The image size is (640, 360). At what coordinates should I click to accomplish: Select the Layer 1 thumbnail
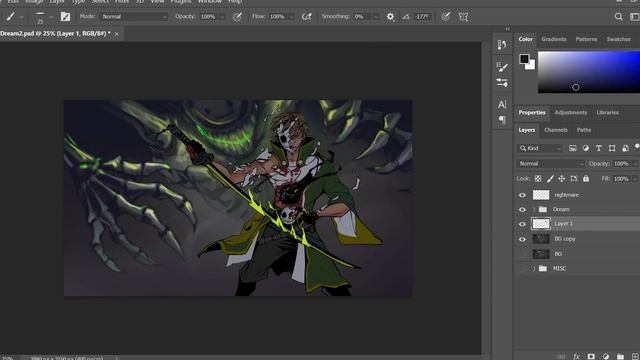(541, 224)
